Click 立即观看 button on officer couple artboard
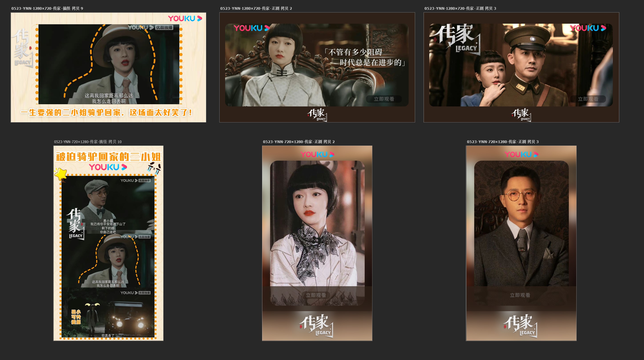The width and height of the screenshot is (644, 360). pyautogui.click(x=588, y=99)
